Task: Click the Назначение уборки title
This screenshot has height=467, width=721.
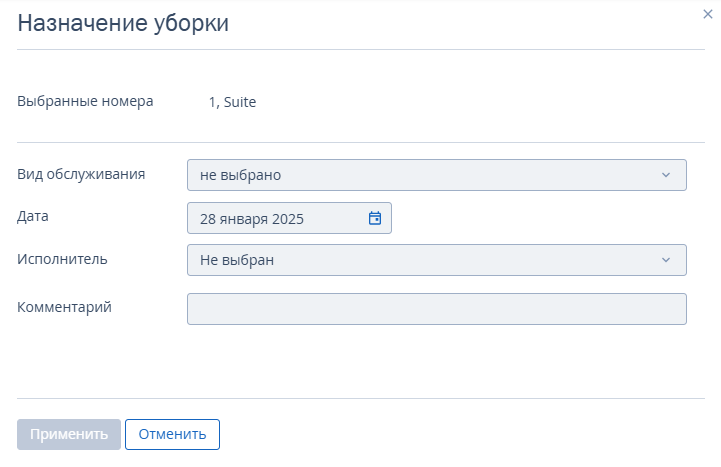Action: tap(123, 23)
